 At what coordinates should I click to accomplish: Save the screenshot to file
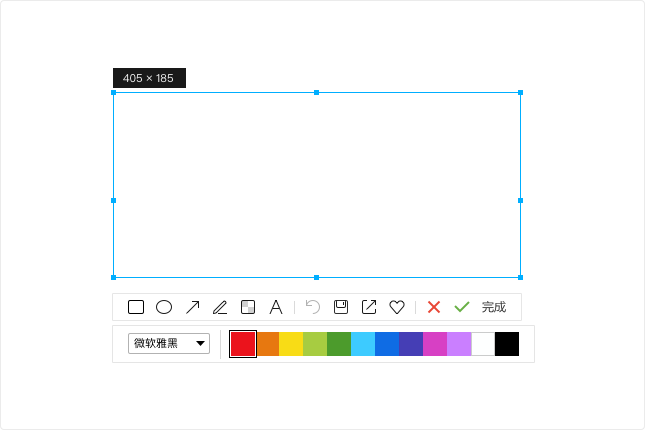(x=341, y=307)
